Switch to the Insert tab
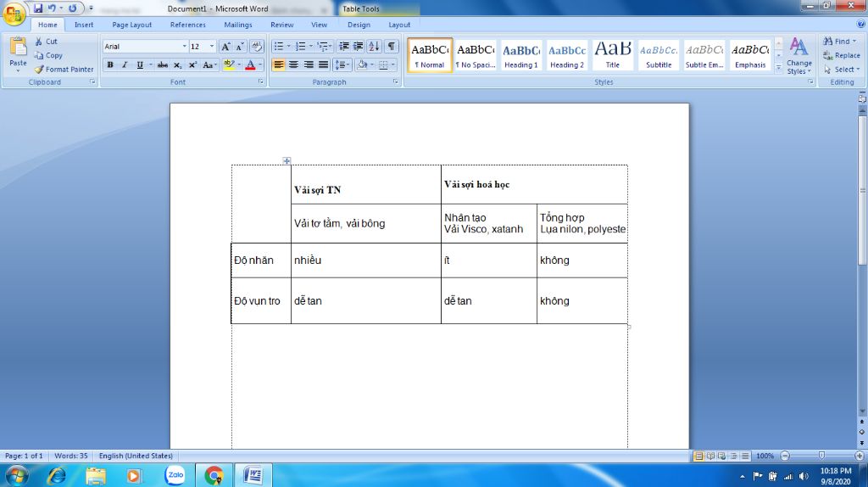Image resolution: width=868 pixels, height=487 pixels. tap(84, 25)
